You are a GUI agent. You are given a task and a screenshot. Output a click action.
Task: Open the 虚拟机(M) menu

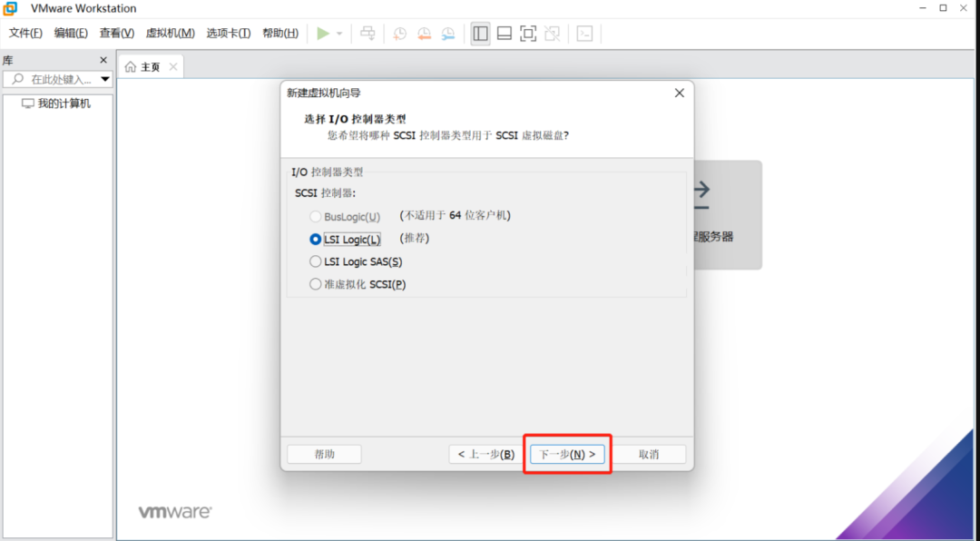point(170,34)
